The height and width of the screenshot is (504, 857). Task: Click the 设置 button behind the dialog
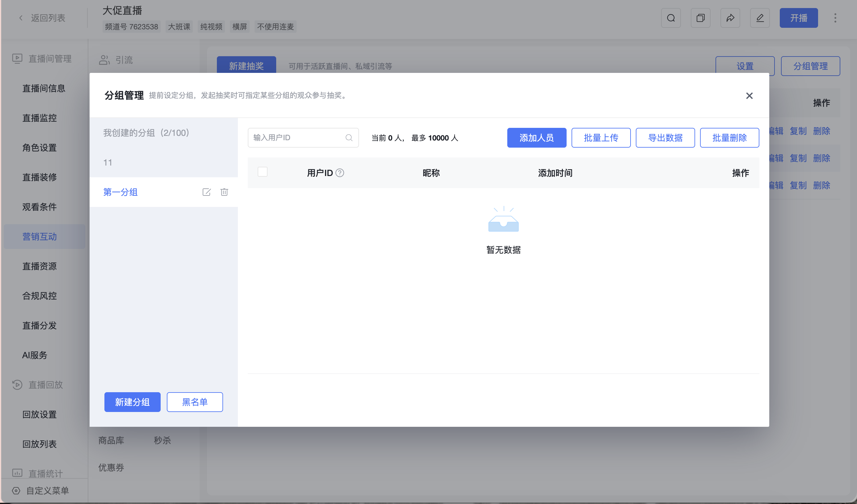[745, 65]
